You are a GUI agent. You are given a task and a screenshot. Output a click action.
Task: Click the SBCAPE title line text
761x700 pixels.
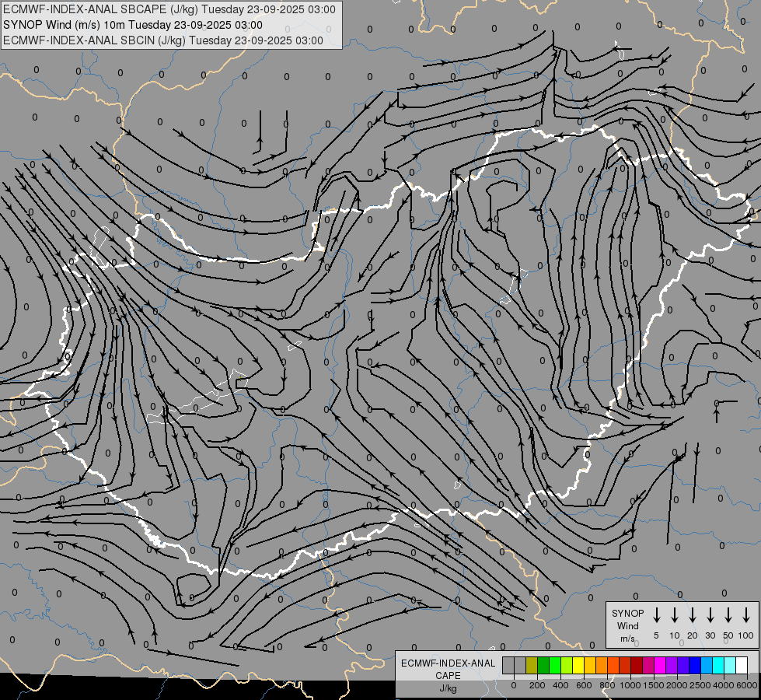tap(169, 9)
